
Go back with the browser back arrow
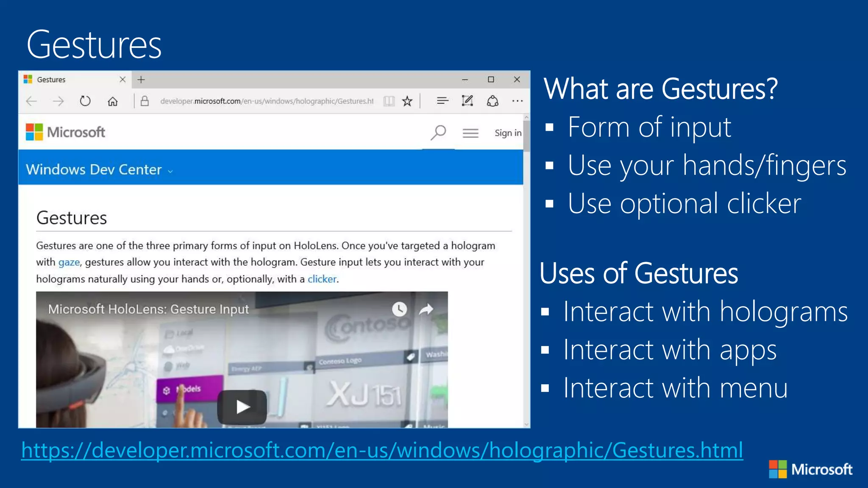click(x=32, y=101)
